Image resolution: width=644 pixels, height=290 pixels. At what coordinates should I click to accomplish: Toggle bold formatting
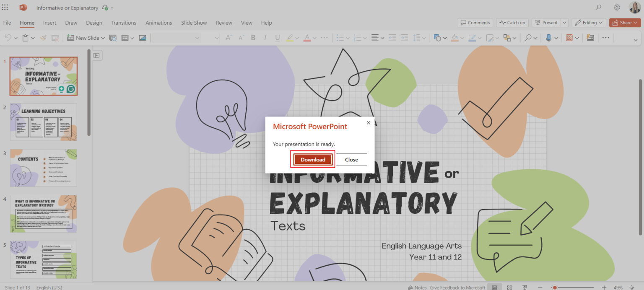click(253, 38)
